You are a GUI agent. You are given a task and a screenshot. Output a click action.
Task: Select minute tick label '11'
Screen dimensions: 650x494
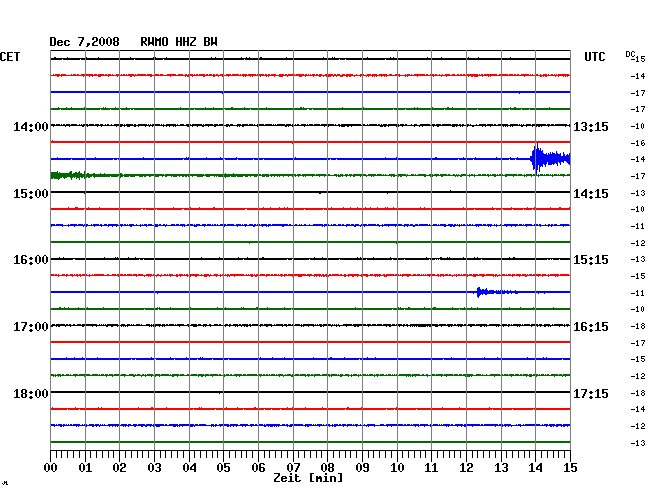coord(431,468)
